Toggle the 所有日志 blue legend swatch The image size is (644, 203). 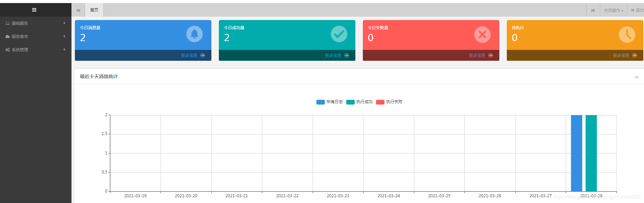[x=320, y=102]
